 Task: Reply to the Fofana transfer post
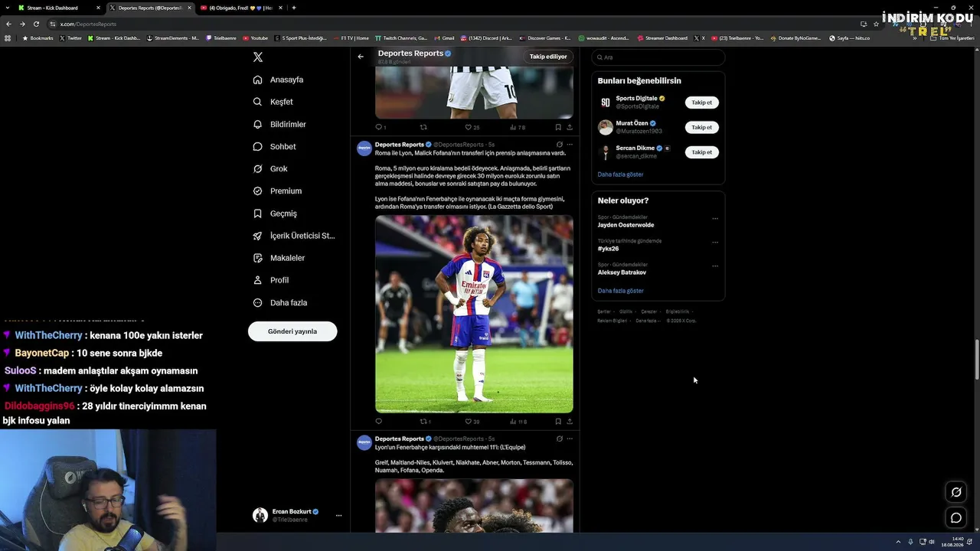[x=378, y=421]
